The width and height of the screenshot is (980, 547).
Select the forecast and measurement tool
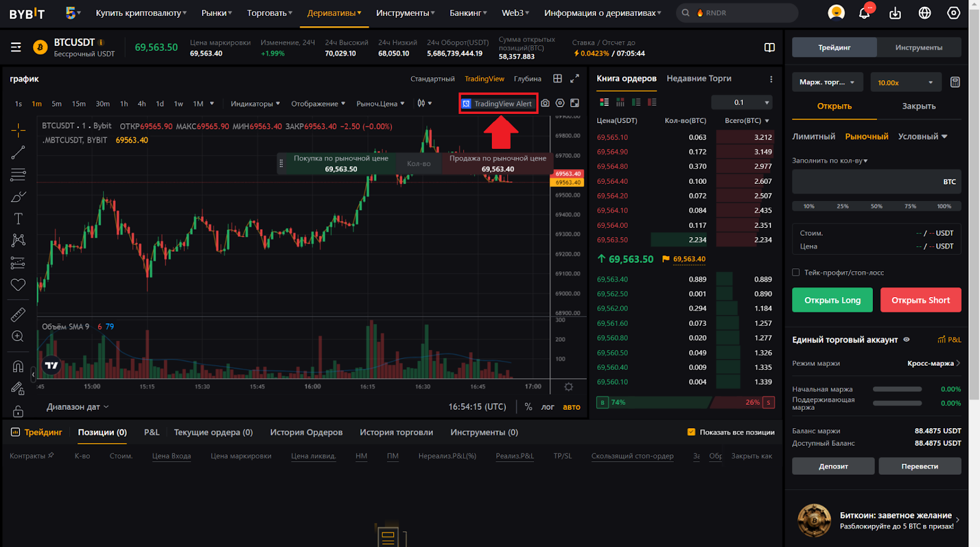[18, 263]
